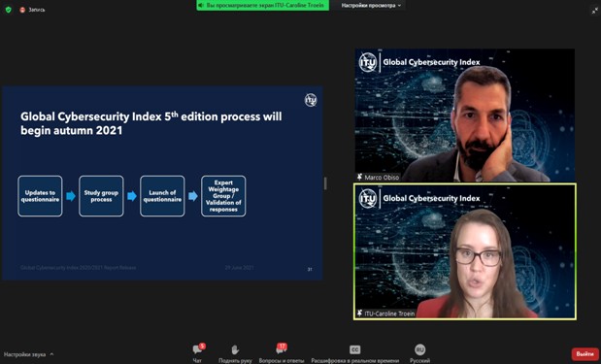This screenshot has height=364, width=601.
Task: Click the red Выйти leave button
Action: [x=584, y=354]
